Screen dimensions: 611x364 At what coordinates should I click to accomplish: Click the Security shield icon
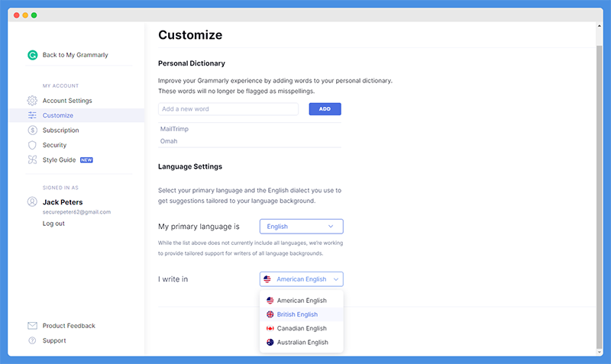pos(32,145)
